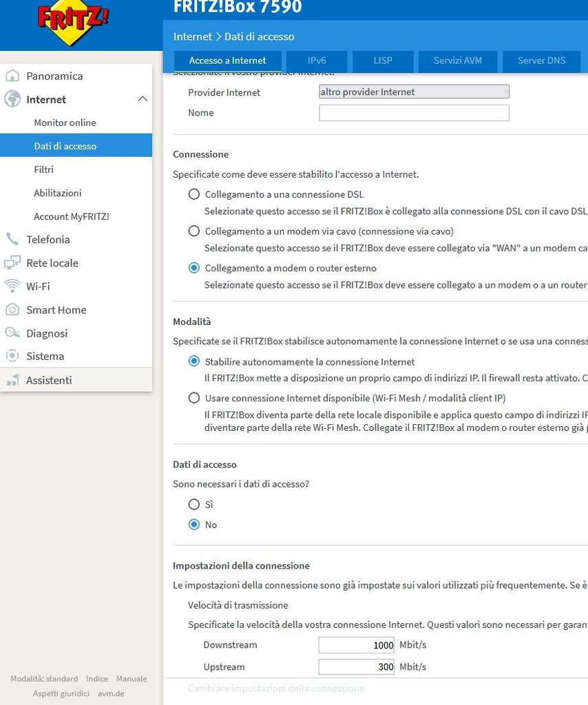Viewport: 588px width, 705px height.
Task: Click the Upstream speed field
Action: click(357, 666)
